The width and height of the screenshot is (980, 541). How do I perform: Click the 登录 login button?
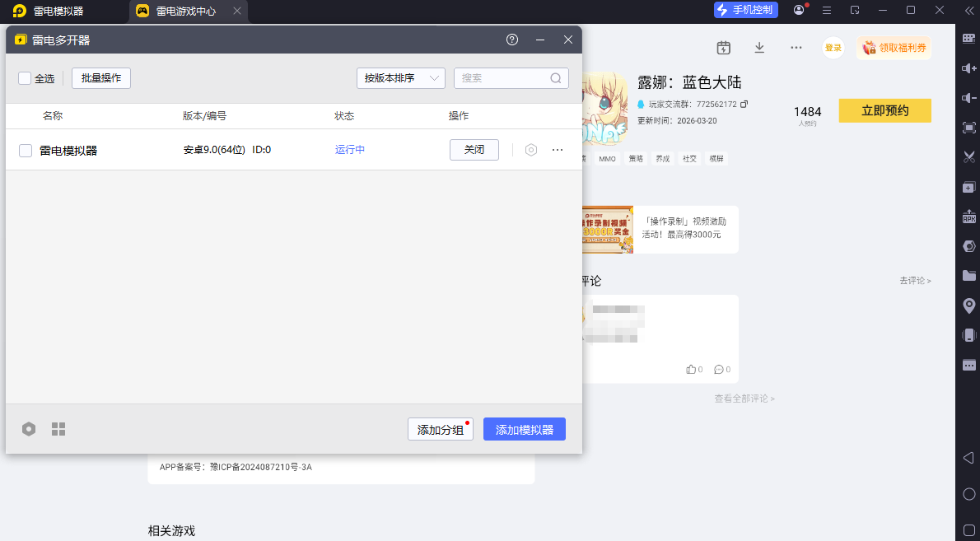coord(833,48)
